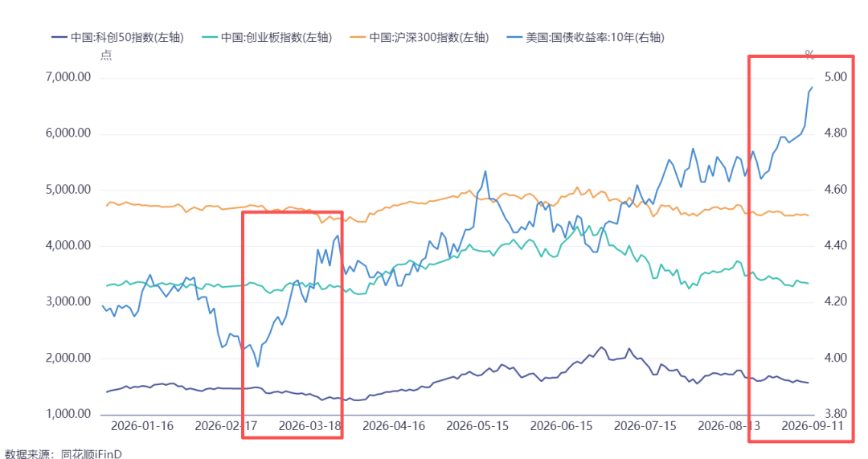Click the 2026-06-15 date axis label
Viewport: 868px width, 459px height.
[x=561, y=426]
